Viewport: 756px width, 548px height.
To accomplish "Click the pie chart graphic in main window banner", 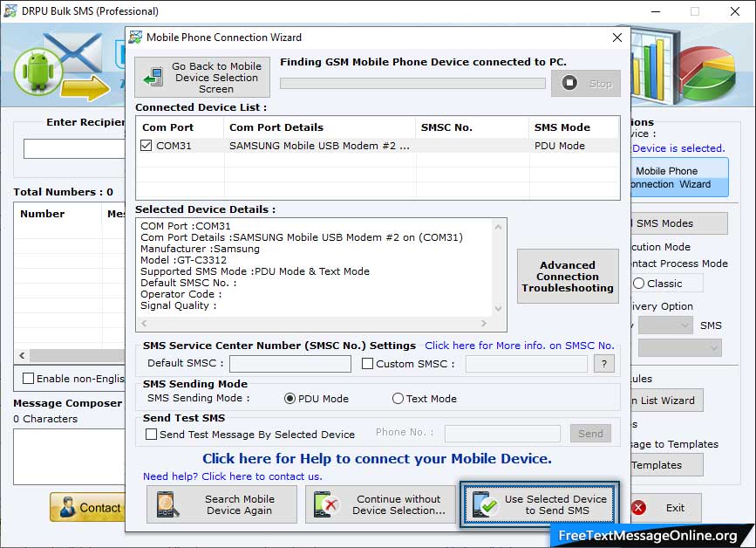I will pyautogui.click(x=708, y=72).
